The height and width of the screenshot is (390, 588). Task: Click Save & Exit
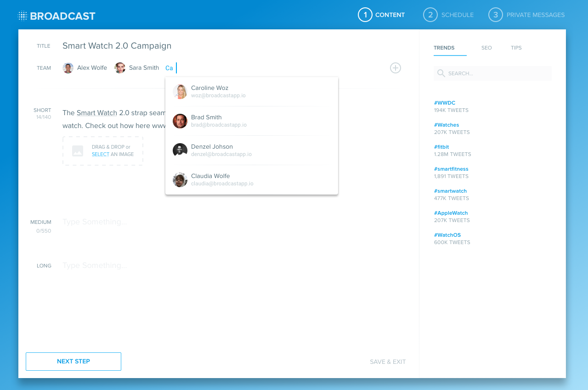click(388, 362)
